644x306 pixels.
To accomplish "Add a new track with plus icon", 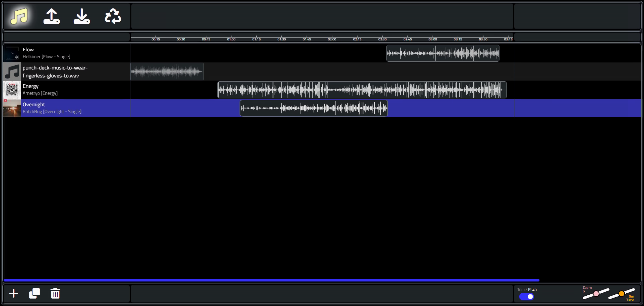I will point(14,293).
